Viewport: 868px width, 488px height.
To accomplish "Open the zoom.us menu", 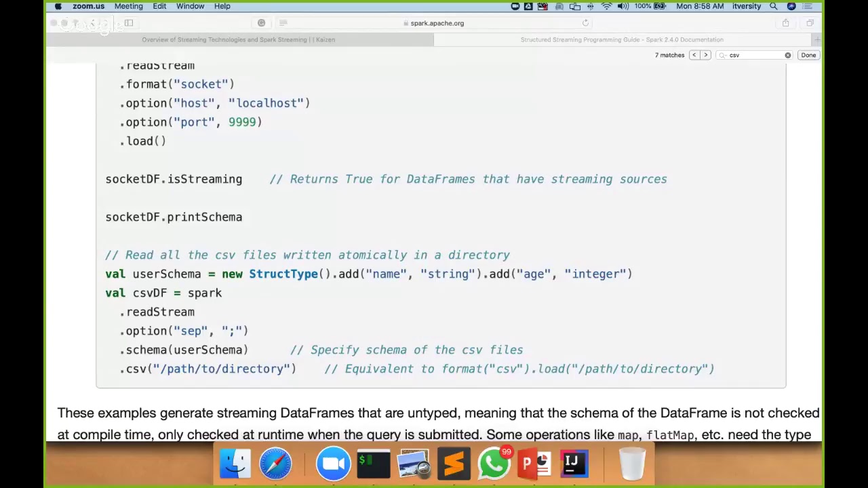I will click(x=88, y=6).
